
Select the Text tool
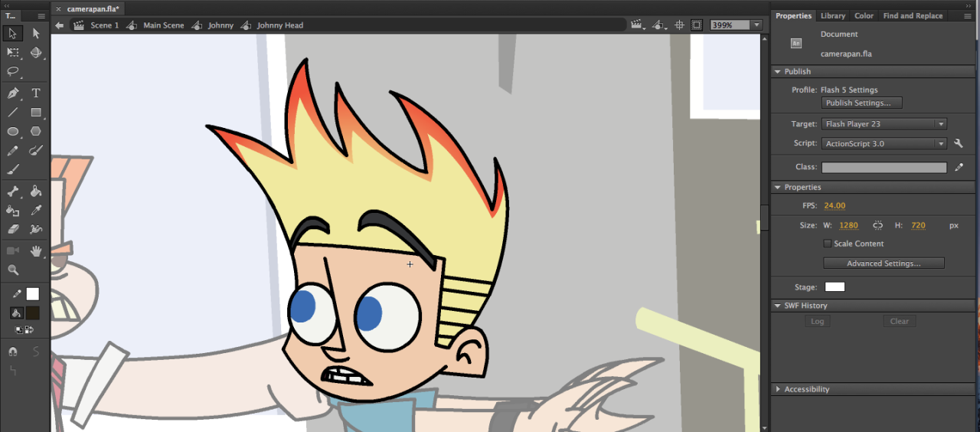36,93
